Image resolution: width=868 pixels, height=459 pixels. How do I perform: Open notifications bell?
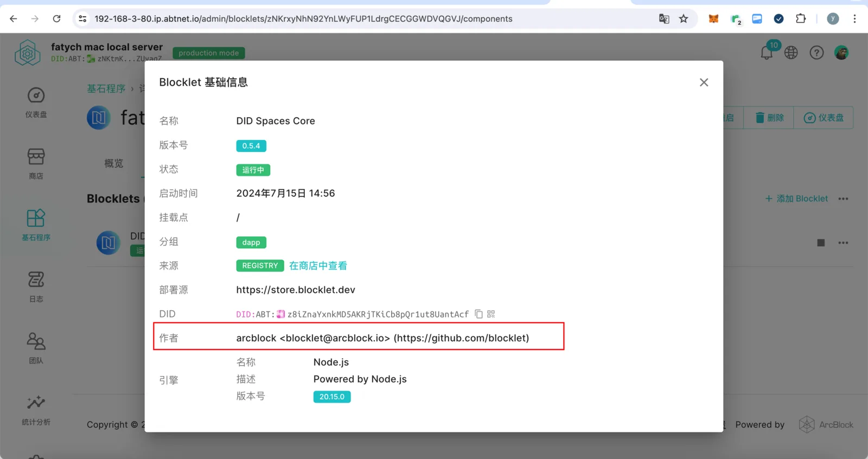[767, 53]
